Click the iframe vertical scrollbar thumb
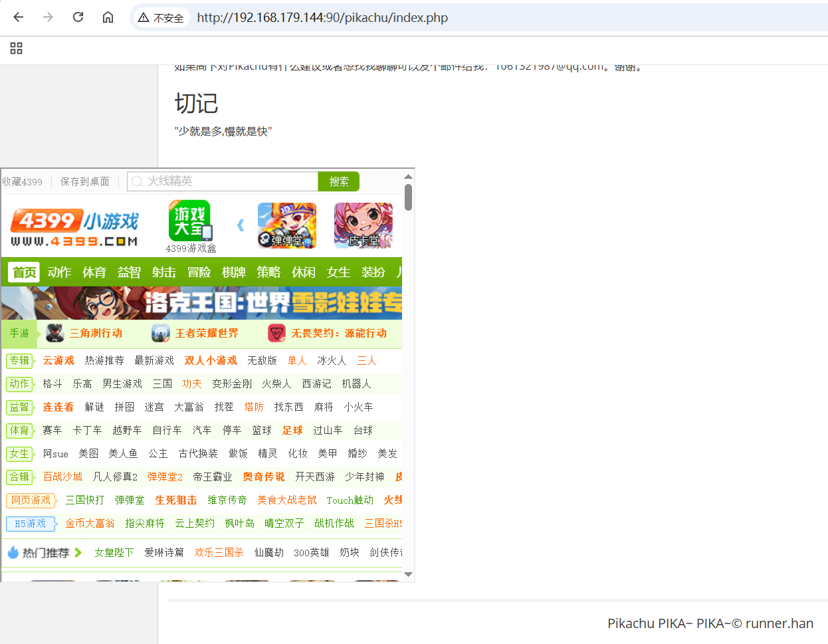The image size is (828, 644). (408, 197)
